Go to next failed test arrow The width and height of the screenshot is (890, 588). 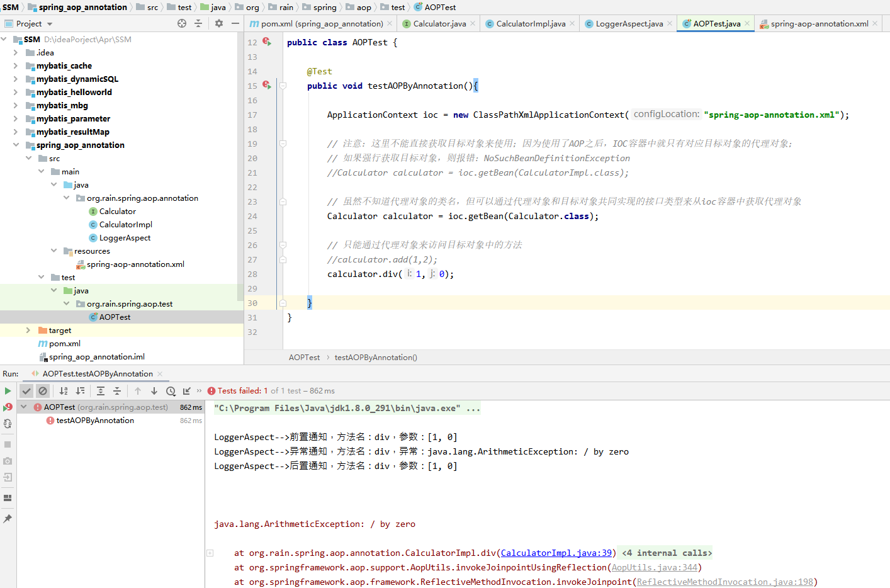tap(154, 391)
